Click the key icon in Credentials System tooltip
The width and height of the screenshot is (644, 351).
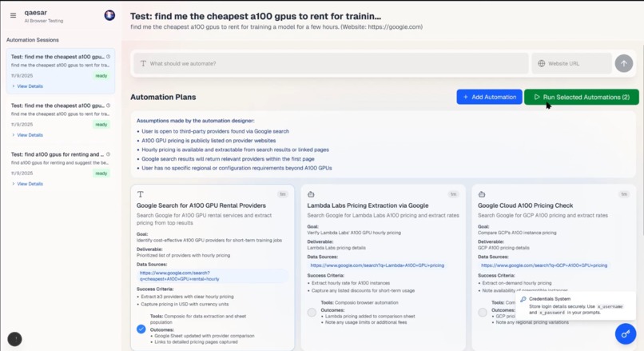tap(523, 299)
